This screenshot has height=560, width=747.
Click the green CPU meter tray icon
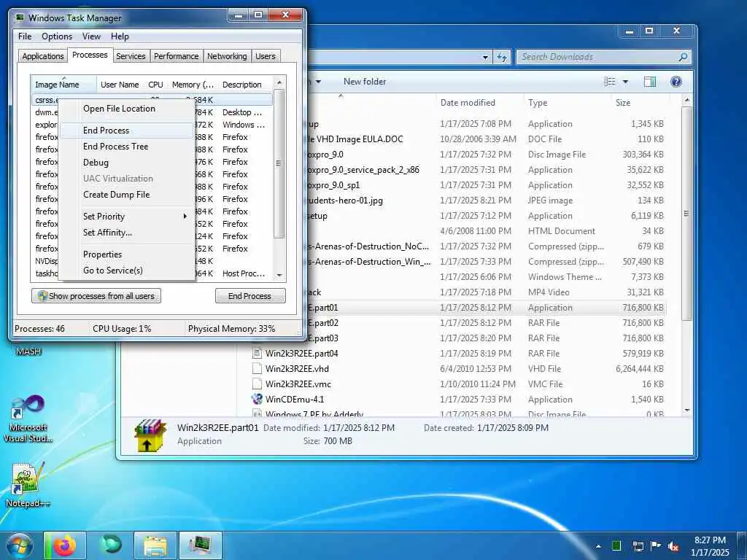point(616,545)
